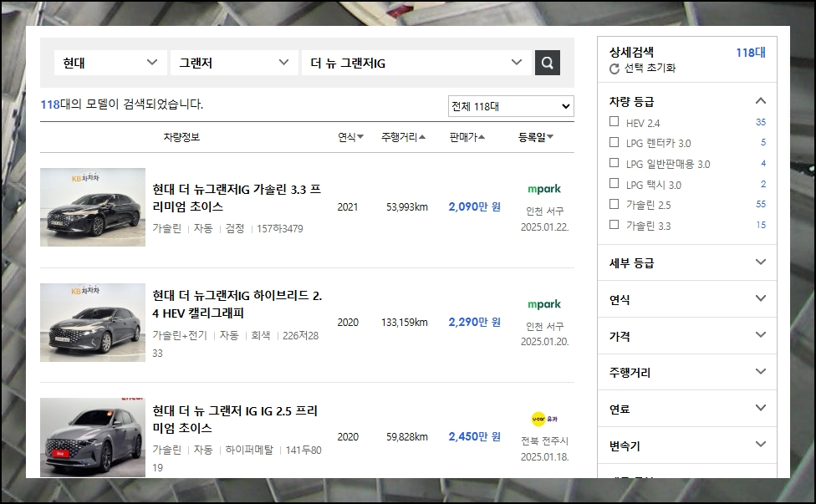
Task: Open 하이브리드 2.4 HEV 캘리그래피 listing title
Action: click(x=237, y=304)
